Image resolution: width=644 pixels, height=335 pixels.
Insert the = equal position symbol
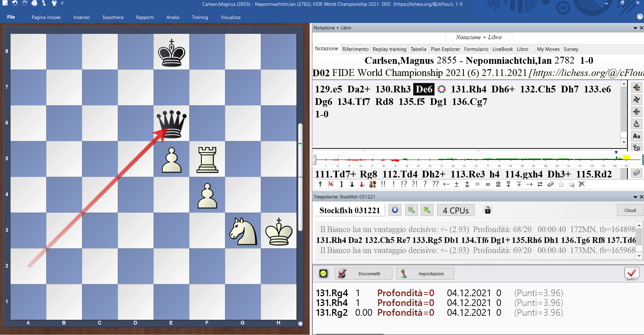click(x=477, y=184)
